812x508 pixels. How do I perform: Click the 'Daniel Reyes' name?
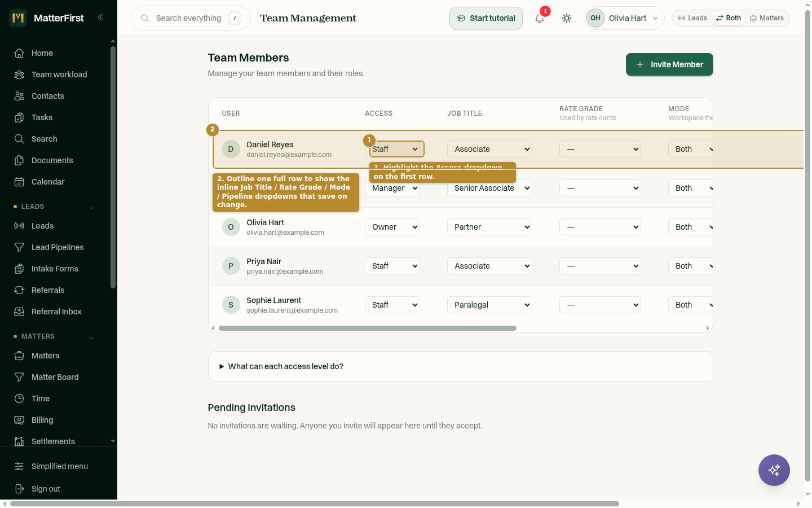click(270, 144)
